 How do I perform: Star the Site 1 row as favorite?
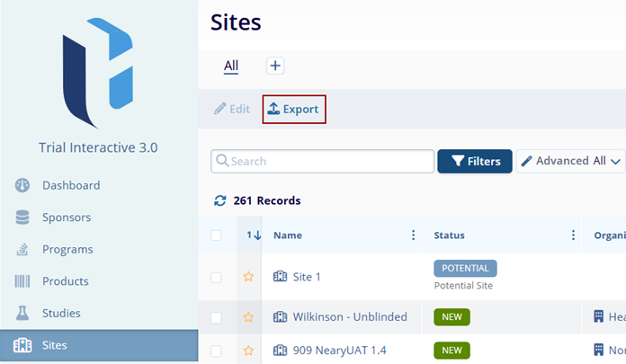pyautogui.click(x=249, y=277)
